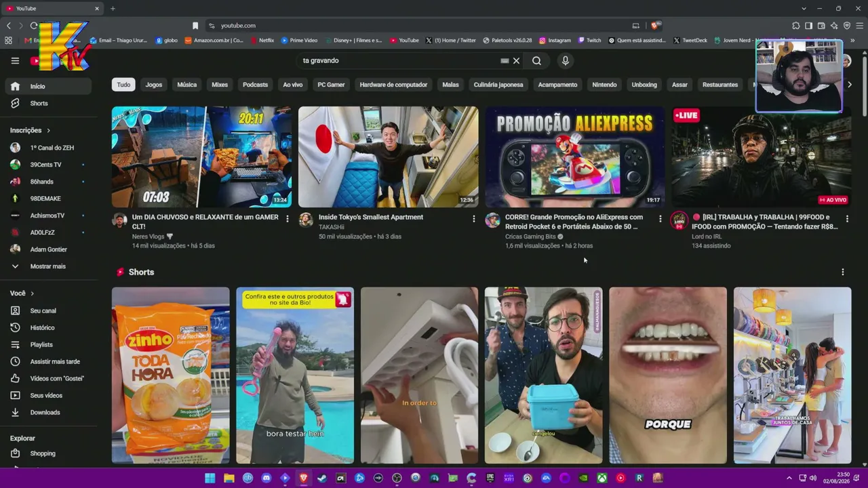Clear the search text with the X
This screenshot has width=868, height=488.
(516, 60)
